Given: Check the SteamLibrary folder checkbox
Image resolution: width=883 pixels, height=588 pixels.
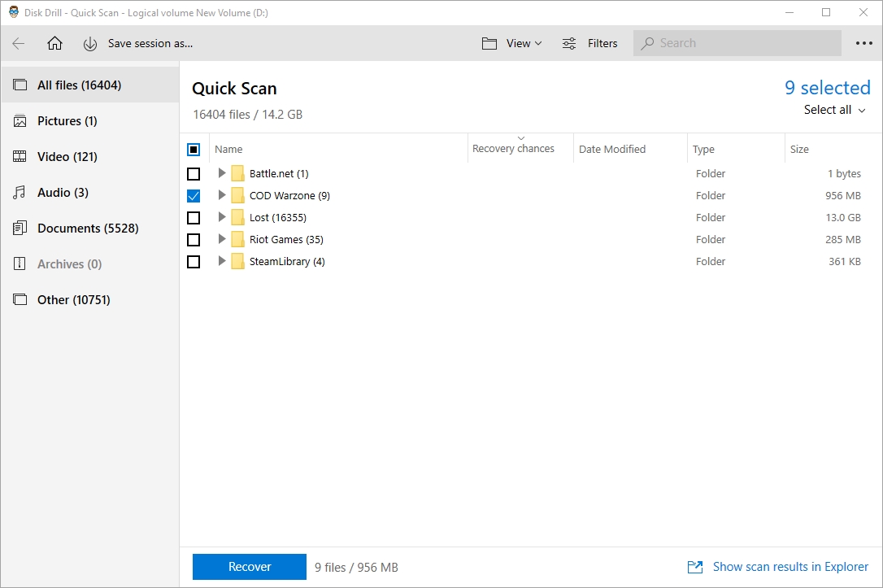Looking at the screenshot, I should tap(194, 262).
